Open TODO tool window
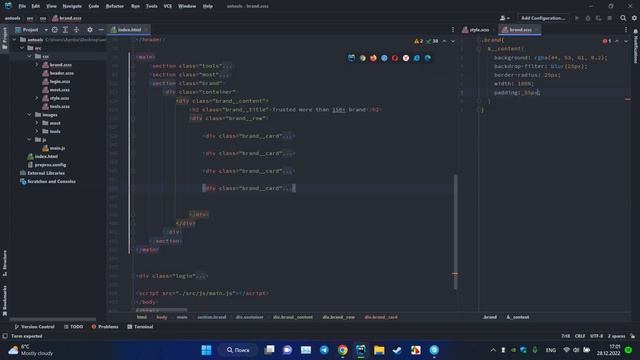Screen dimensions: 640x360 pos(73,327)
